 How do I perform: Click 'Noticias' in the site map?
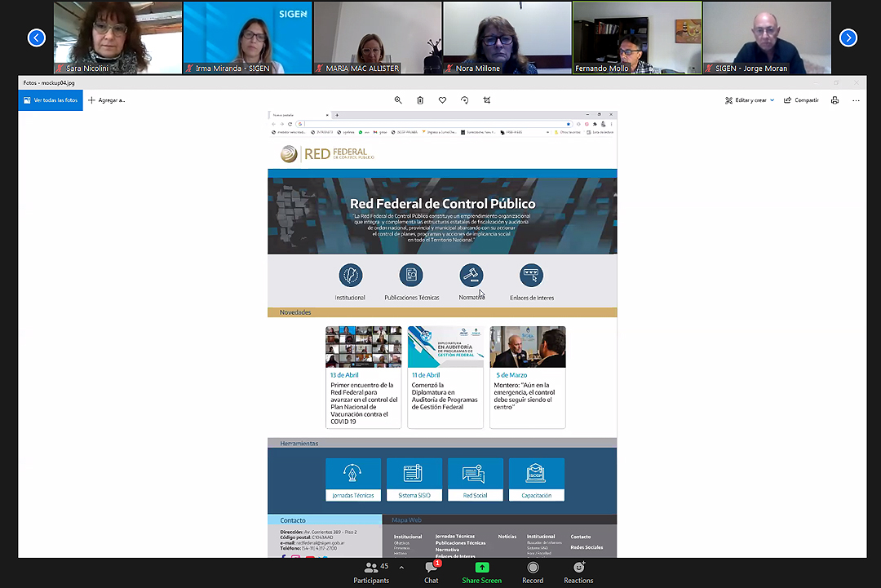pyautogui.click(x=507, y=537)
